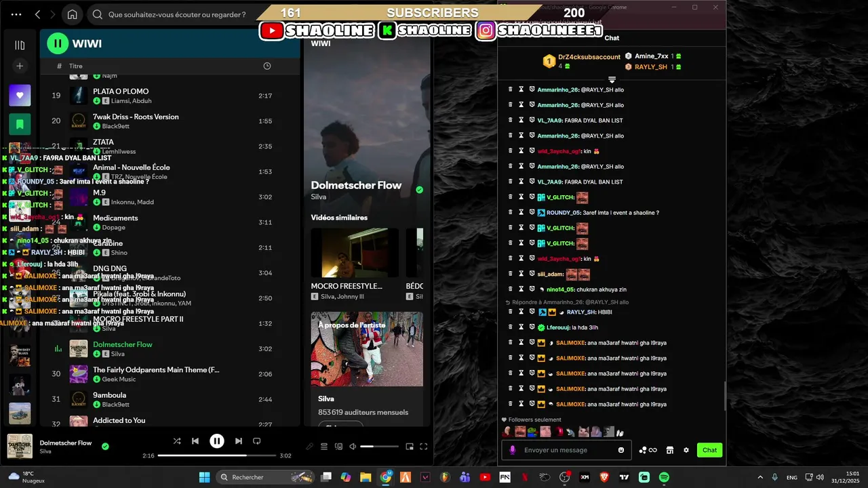The image size is (868, 488).
Task: Switch Spotify to full screen
Action: click(423, 447)
